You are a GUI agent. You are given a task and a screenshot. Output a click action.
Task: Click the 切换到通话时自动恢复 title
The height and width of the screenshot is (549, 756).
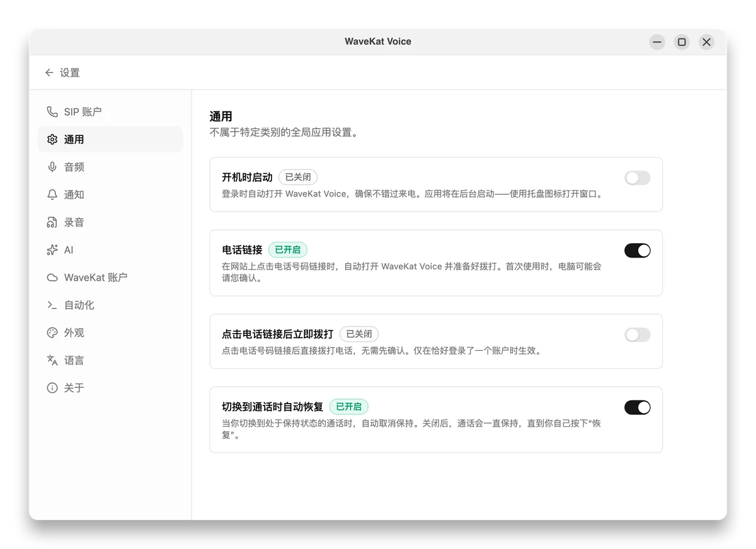point(273,407)
